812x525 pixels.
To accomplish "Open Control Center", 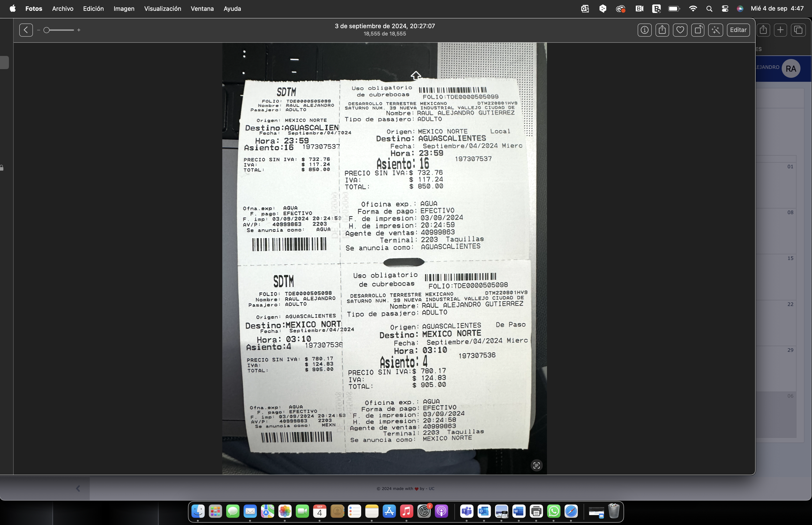I will click(725, 9).
